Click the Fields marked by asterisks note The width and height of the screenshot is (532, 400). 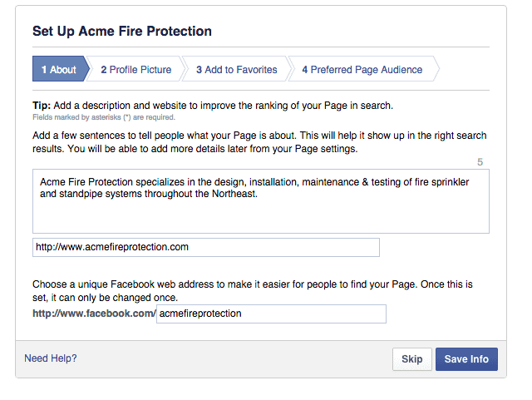point(104,117)
